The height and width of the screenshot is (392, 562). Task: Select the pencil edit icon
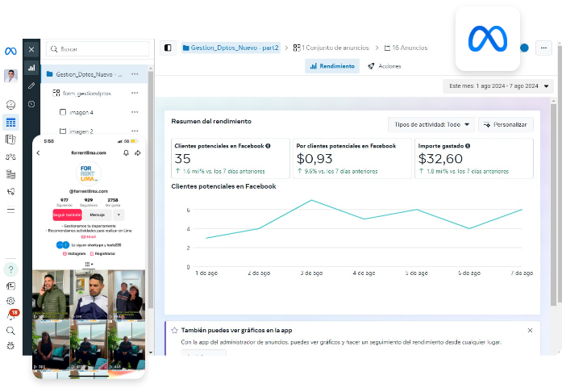pyautogui.click(x=31, y=85)
